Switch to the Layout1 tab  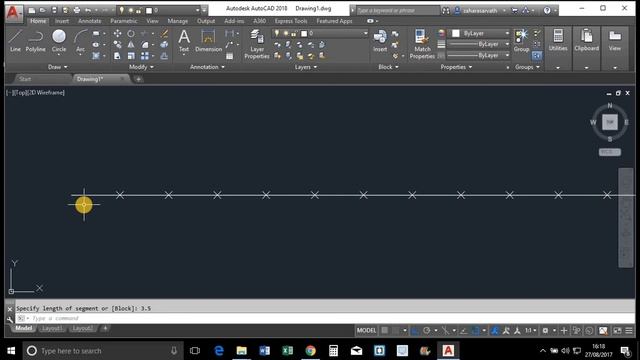52,329
